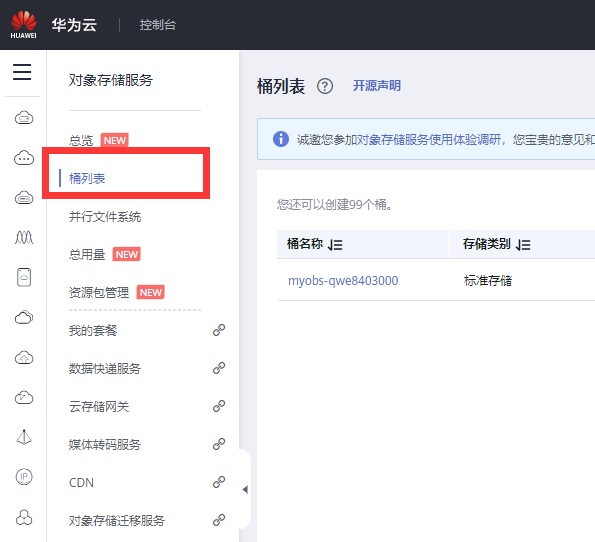Screen dimensions: 595x542
Task: Open CDN in the navigation
Action: 81,482
